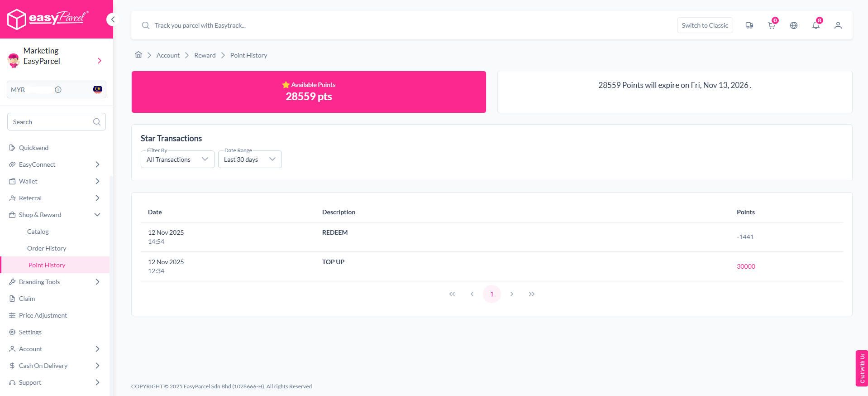Expand the Wallet submenu
This screenshot has height=396, width=868.
point(97,181)
